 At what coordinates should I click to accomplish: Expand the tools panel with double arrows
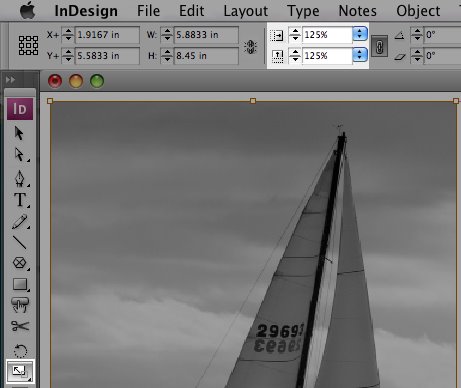(10, 80)
